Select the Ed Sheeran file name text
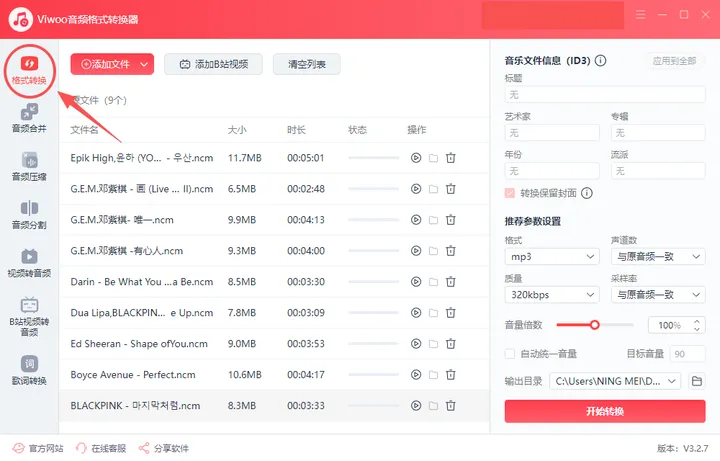This screenshot has height=461, width=720. coord(139,343)
